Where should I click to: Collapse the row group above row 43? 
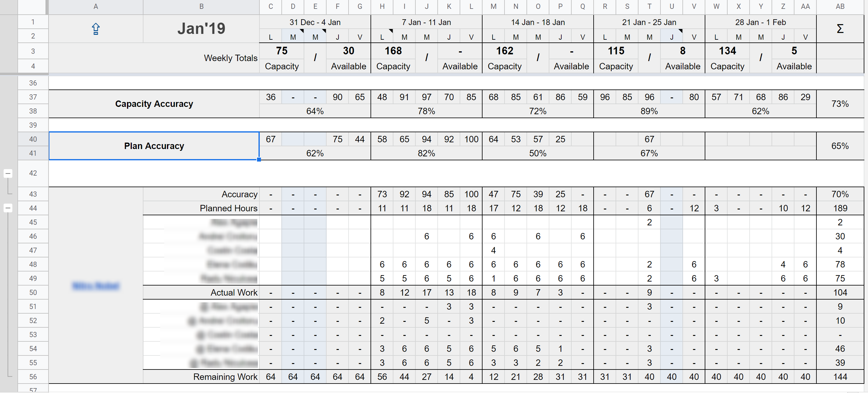(x=8, y=173)
